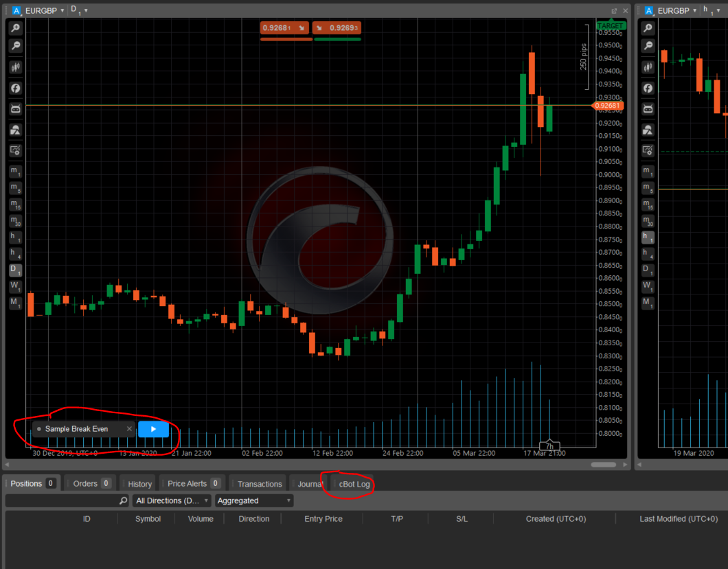The width and height of the screenshot is (728, 569).
Task: Click the buy button at 0.92693
Action: click(337, 28)
